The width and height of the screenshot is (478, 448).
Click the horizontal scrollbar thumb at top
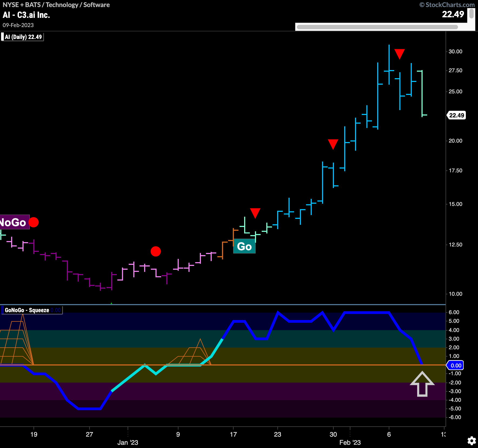(377, 27)
